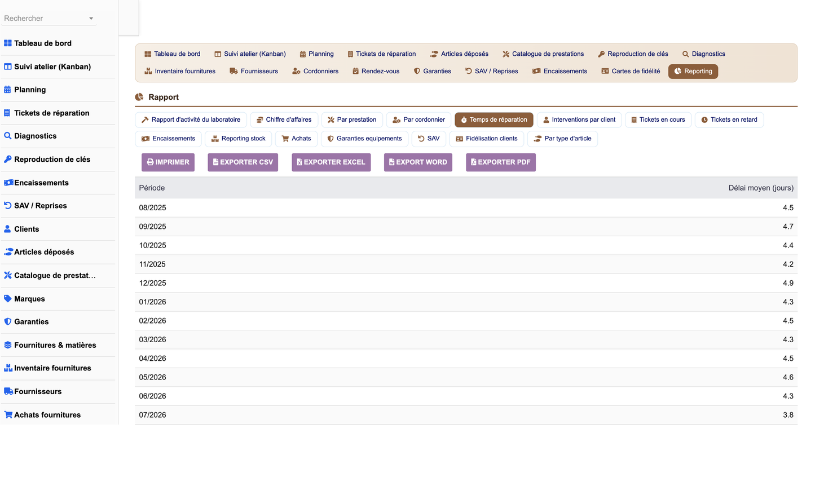Switch to Par type d'article report
The image size is (815, 504).
pos(562,139)
